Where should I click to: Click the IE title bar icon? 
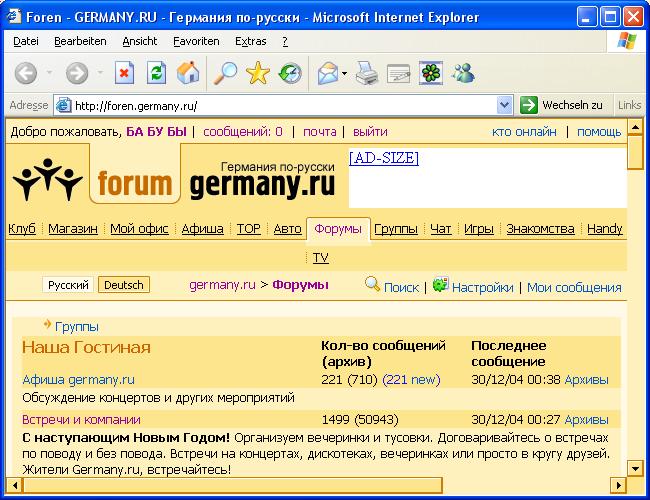tap(14, 17)
